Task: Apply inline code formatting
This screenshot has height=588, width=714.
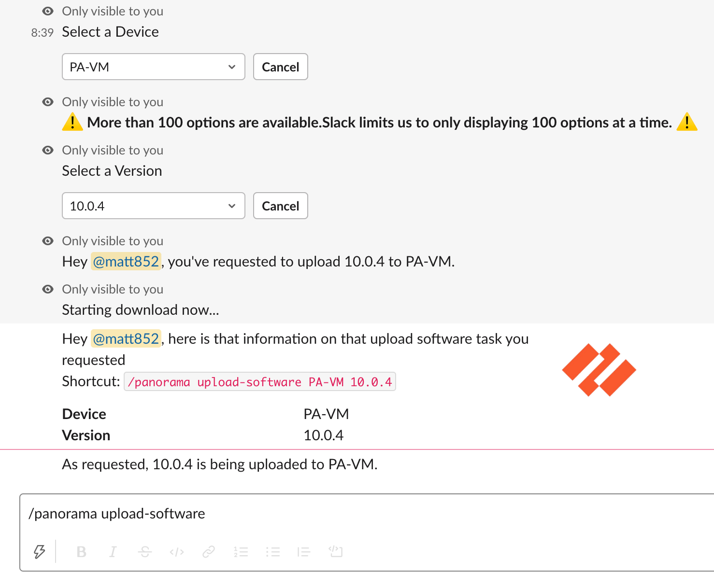Action: tap(177, 551)
